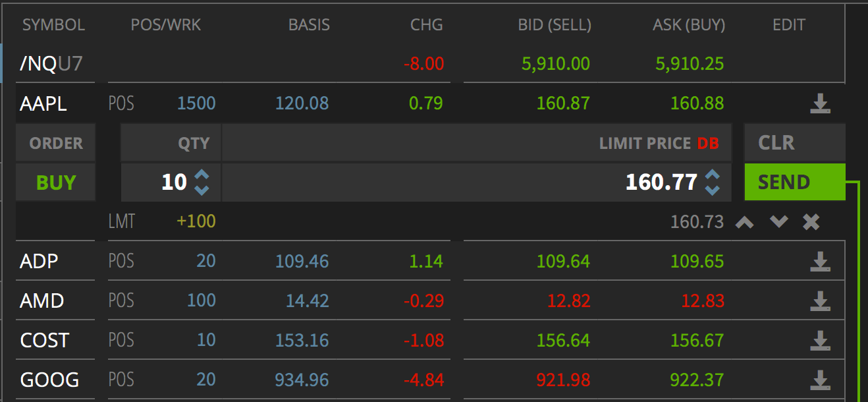Nudge the working order price up with the caret
This screenshot has width=868, height=402.
(x=746, y=222)
